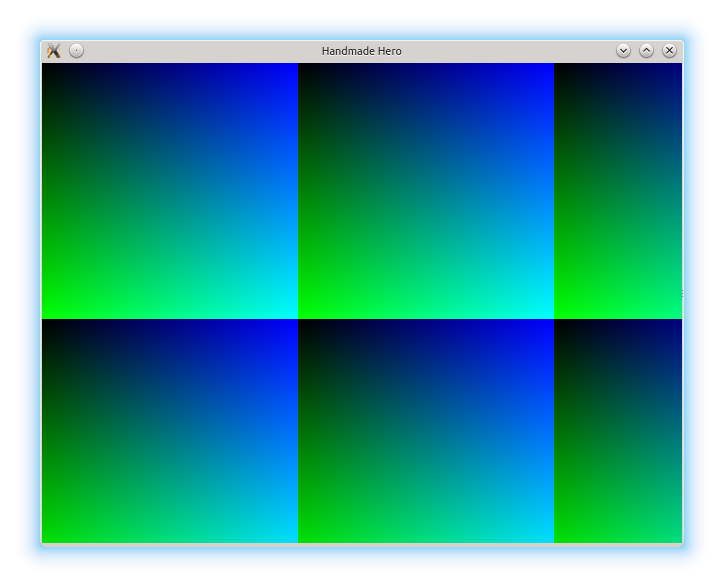
Task: Click center of top-left gradient tile
Action: (x=169, y=191)
